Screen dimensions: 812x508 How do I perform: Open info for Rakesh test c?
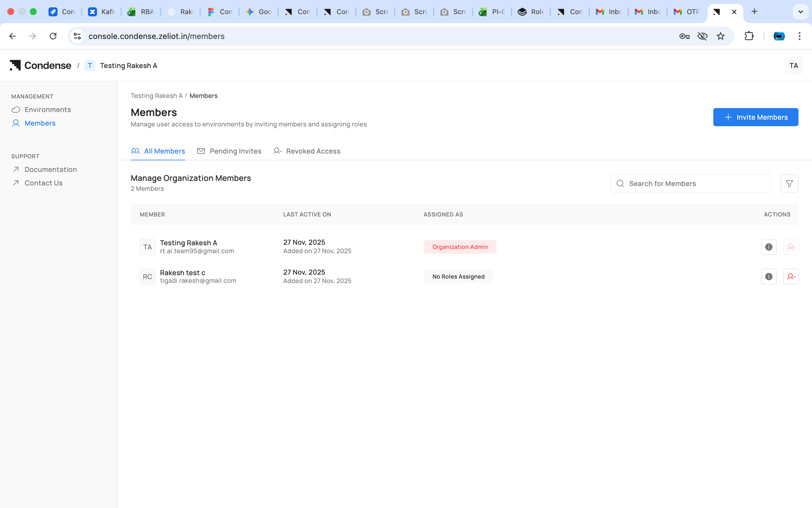[768, 277]
